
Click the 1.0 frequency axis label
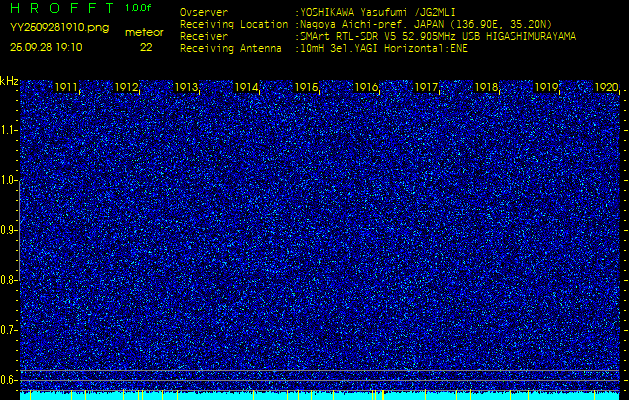coord(8,181)
